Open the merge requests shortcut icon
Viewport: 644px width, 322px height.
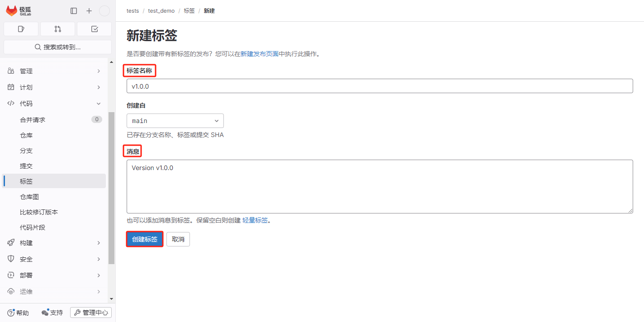57,29
